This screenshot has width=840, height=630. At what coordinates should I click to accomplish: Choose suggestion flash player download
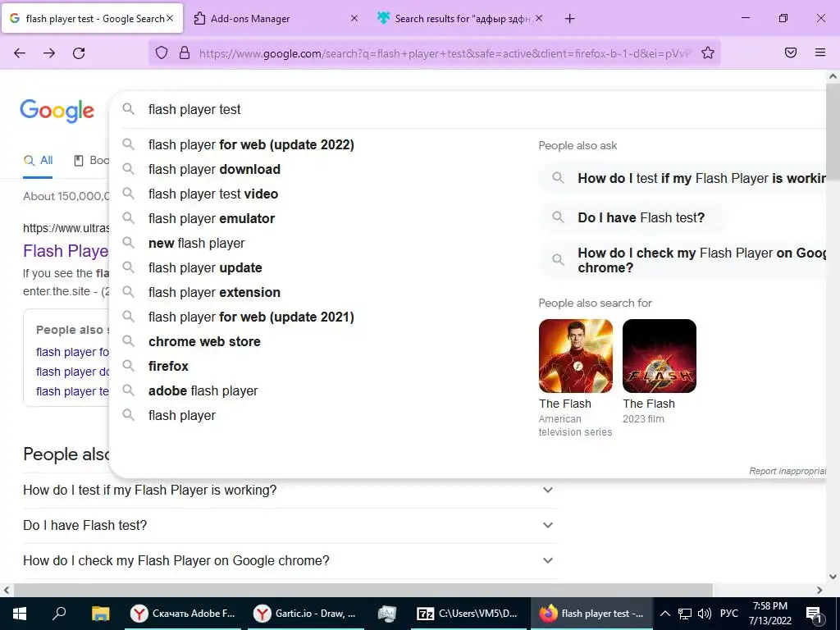coord(214,169)
